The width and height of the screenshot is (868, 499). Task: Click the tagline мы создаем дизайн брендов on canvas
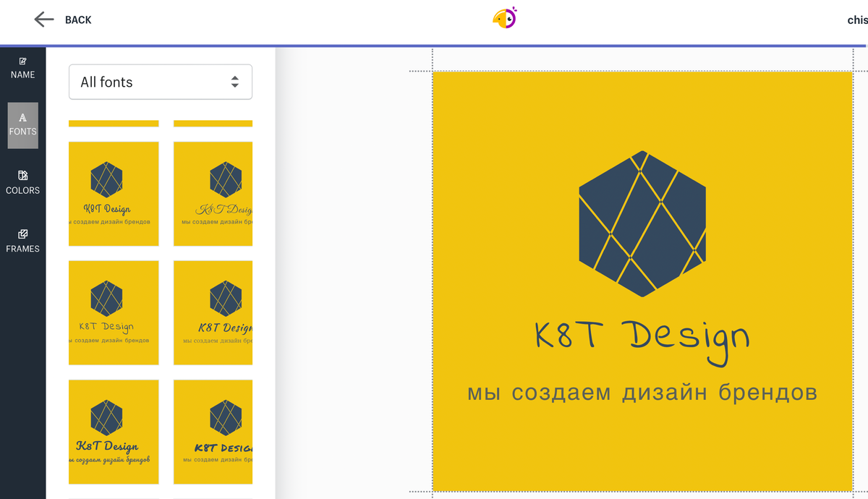(642, 392)
